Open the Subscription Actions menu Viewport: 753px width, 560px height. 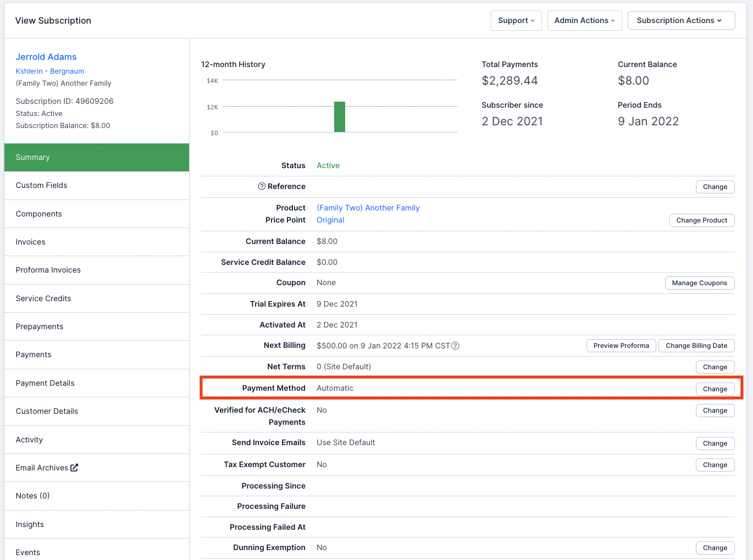tap(680, 20)
